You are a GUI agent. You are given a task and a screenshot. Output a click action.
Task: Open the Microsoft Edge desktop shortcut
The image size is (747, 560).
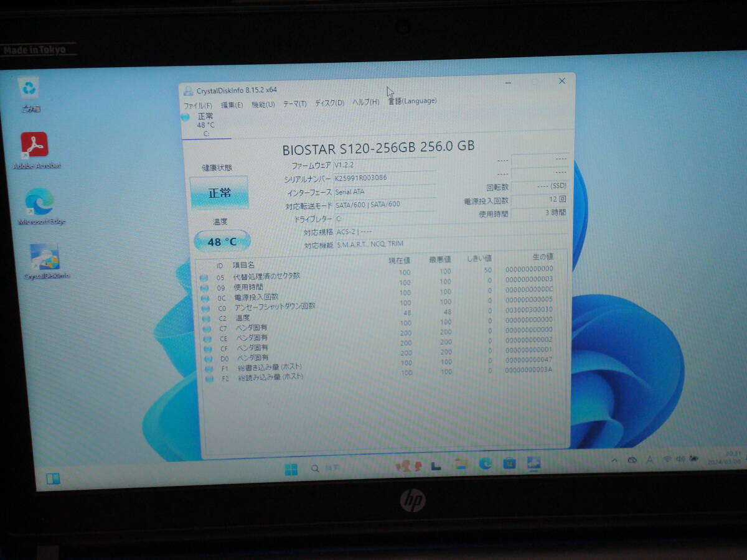[x=40, y=207]
